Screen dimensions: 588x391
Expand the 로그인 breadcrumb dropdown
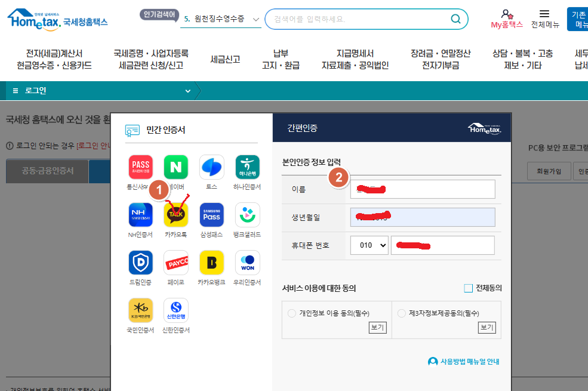(188, 91)
